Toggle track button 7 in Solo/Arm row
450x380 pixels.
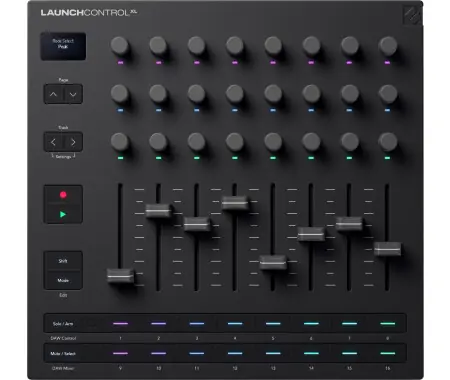click(x=349, y=324)
